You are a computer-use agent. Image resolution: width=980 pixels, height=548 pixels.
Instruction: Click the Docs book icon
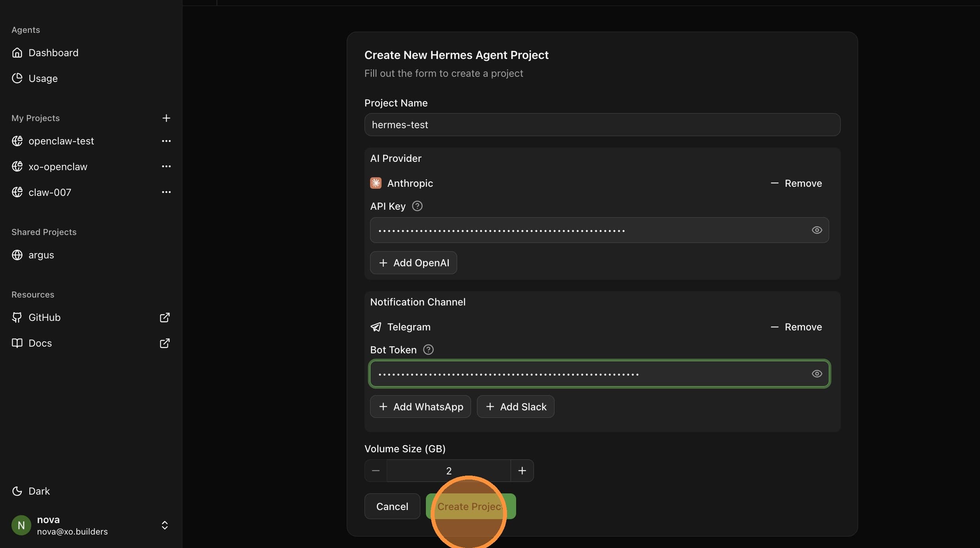coord(17,343)
